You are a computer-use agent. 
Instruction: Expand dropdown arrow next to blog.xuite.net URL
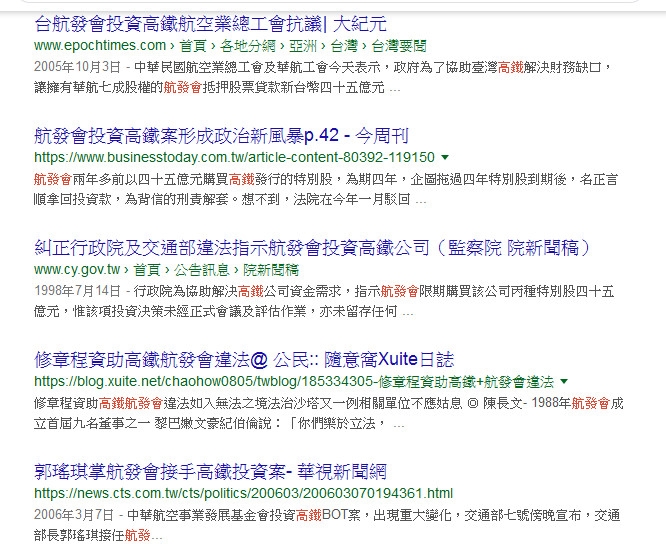(x=564, y=382)
